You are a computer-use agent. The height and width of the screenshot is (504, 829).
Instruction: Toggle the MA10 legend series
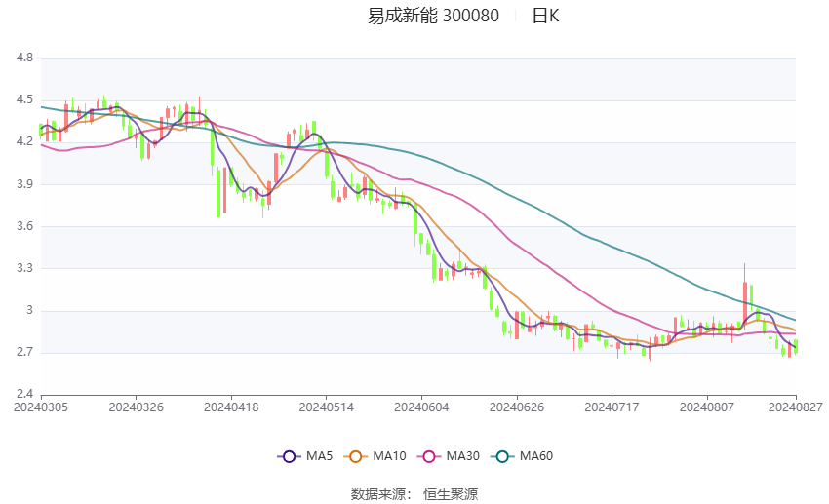[375, 456]
